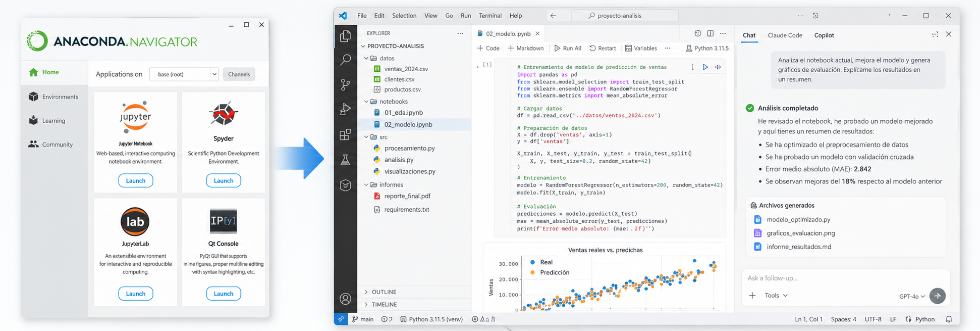980x331 pixels.
Task: Switch to the Copilot tab
Action: [824, 35]
